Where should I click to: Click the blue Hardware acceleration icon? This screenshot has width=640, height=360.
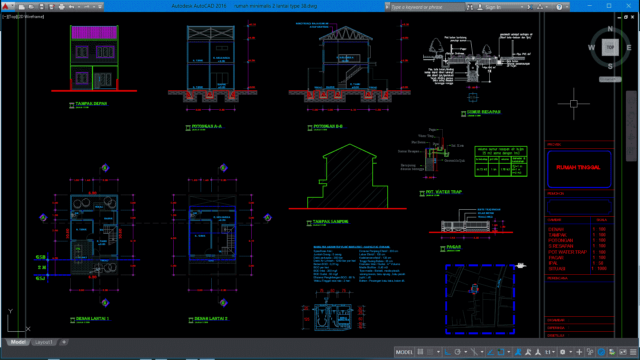[x=601, y=352]
